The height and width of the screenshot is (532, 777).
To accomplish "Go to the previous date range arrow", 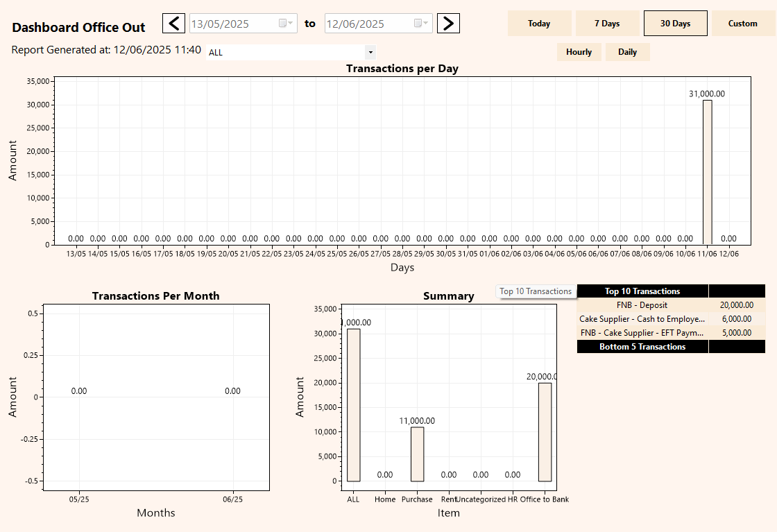I will tap(173, 24).
